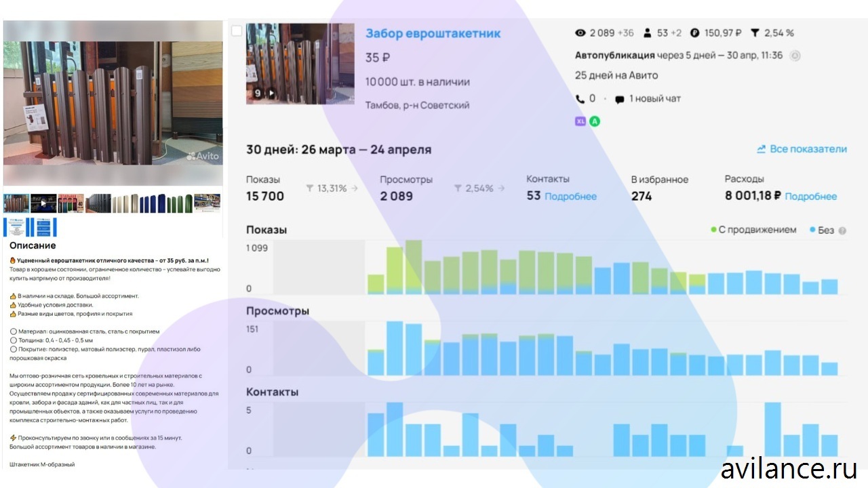Toggle the С продвижением legend label
Image resolution: width=868 pixels, height=488 pixels.
tap(757, 230)
